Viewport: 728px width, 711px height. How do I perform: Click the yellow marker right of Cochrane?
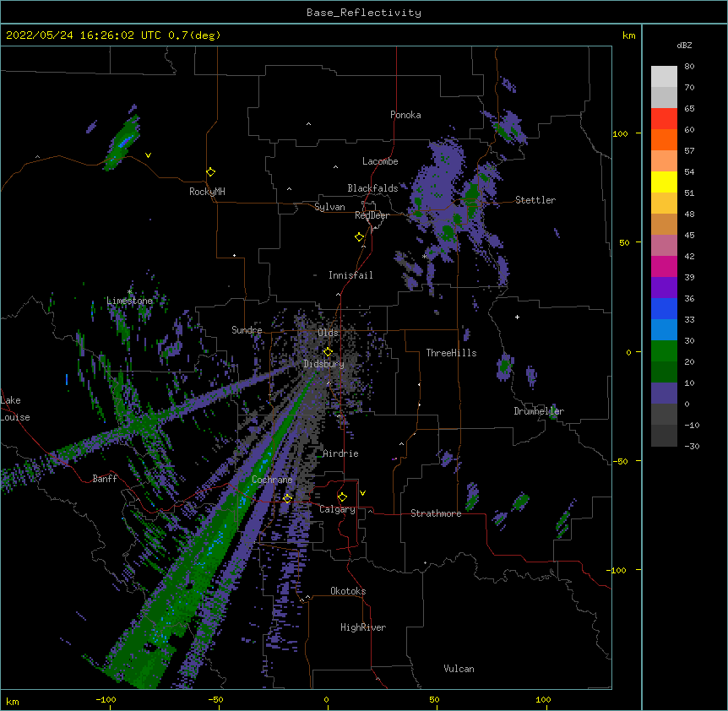[x=287, y=498]
